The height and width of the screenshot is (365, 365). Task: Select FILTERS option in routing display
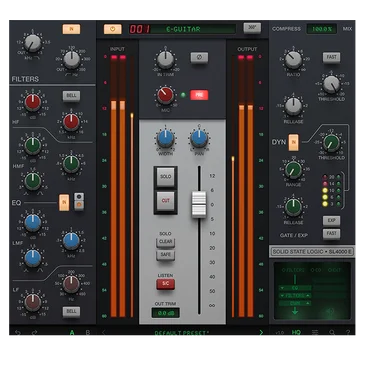tap(293, 270)
